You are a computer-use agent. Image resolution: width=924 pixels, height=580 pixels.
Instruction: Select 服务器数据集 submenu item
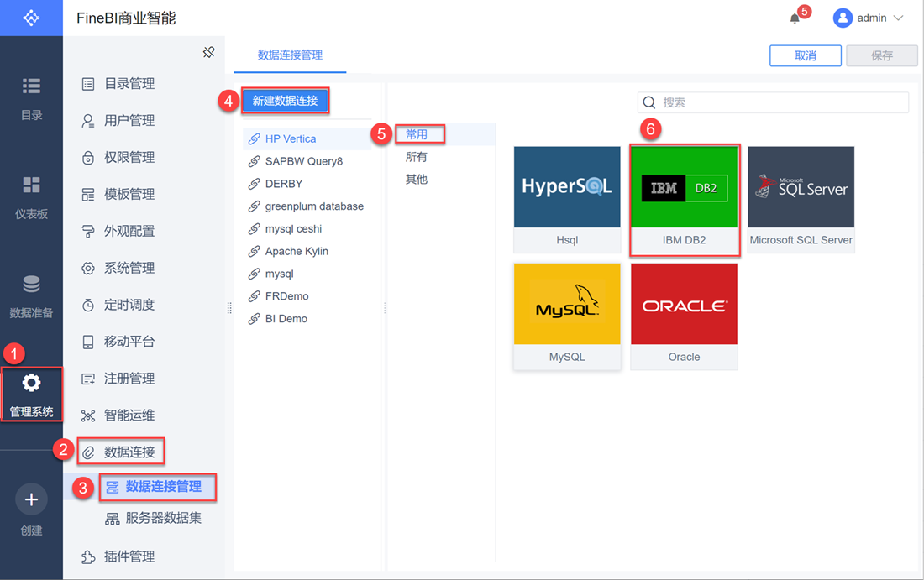point(153,518)
